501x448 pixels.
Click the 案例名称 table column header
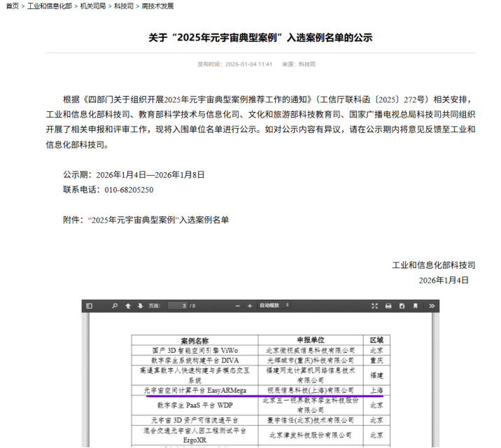194,340
